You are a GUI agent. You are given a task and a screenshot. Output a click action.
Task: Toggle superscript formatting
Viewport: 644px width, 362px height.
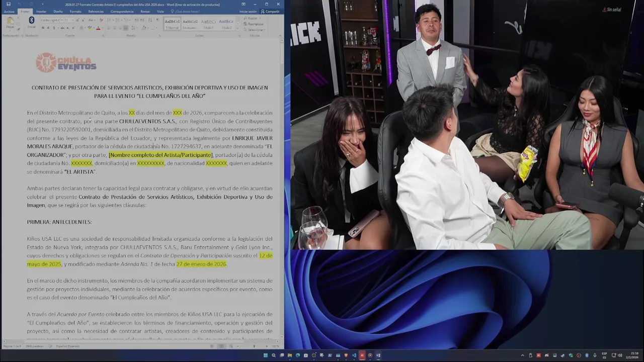[73, 28]
